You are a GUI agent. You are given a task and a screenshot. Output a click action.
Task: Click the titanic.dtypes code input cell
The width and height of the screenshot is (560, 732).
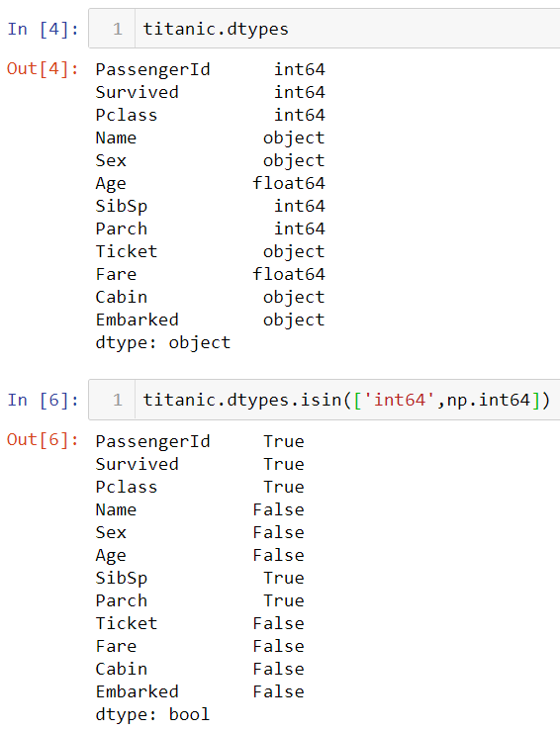[325, 29]
